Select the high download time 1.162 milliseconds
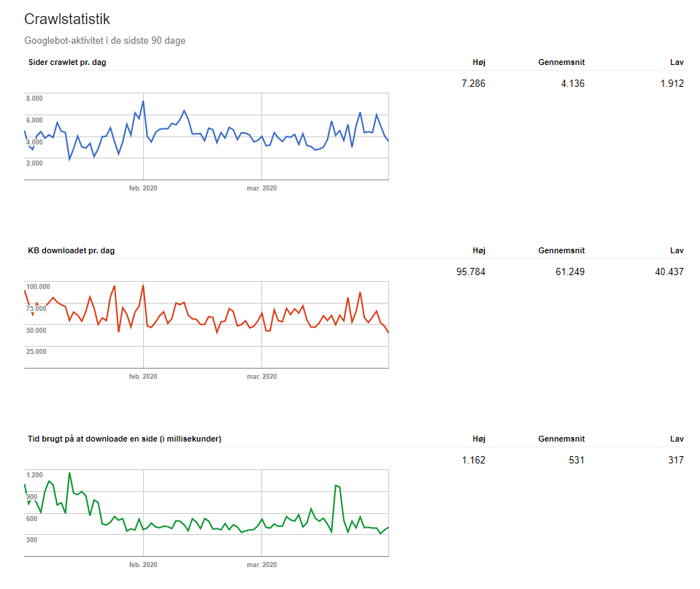 [x=474, y=460]
